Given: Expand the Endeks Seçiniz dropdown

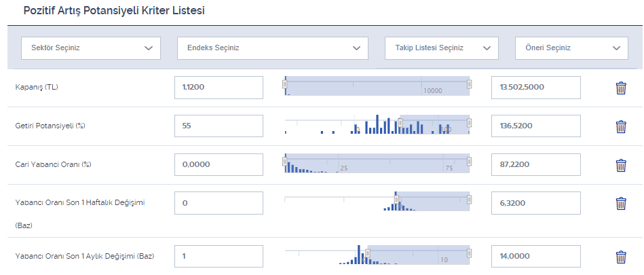Looking at the screenshot, I should click(x=272, y=48).
